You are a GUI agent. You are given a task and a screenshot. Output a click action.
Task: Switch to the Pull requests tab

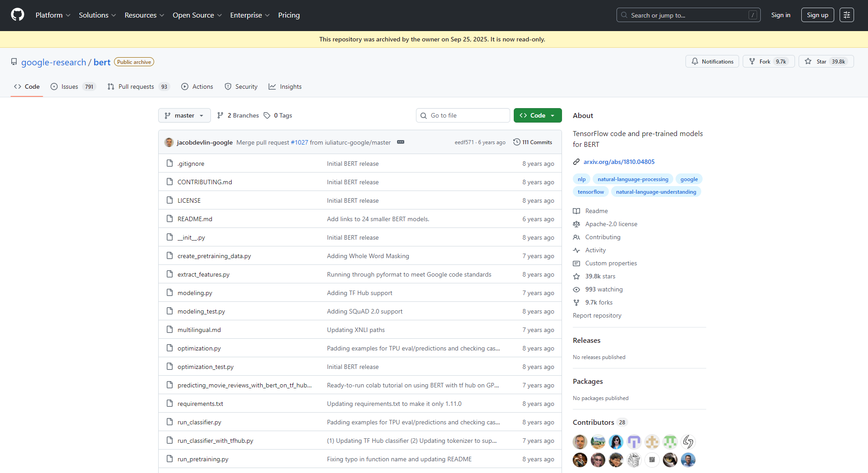[x=138, y=86]
